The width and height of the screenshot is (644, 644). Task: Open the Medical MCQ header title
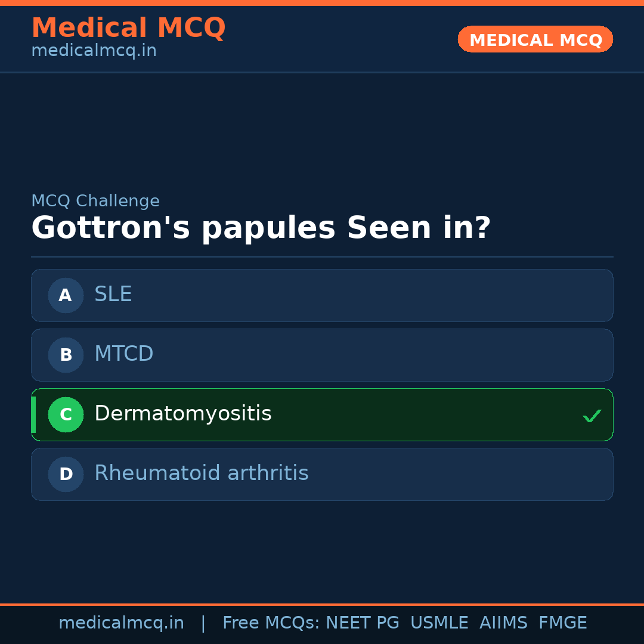point(128,28)
